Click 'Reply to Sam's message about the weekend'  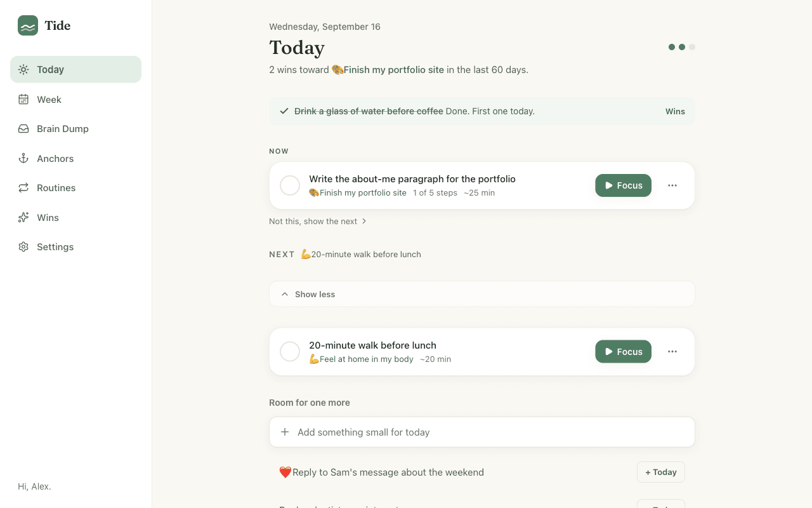click(382, 472)
